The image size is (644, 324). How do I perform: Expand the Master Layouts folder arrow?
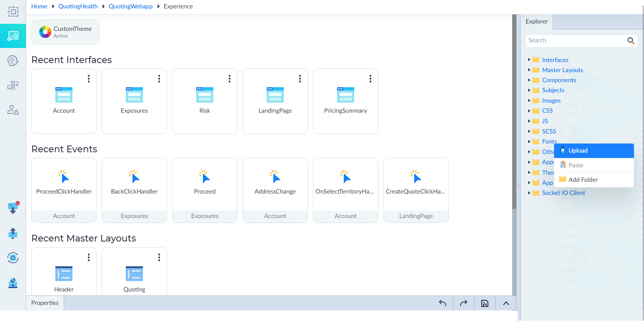(529, 70)
